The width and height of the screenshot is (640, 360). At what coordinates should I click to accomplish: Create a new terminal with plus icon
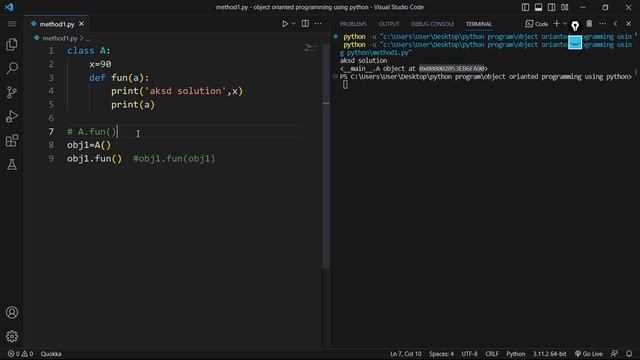(556, 24)
